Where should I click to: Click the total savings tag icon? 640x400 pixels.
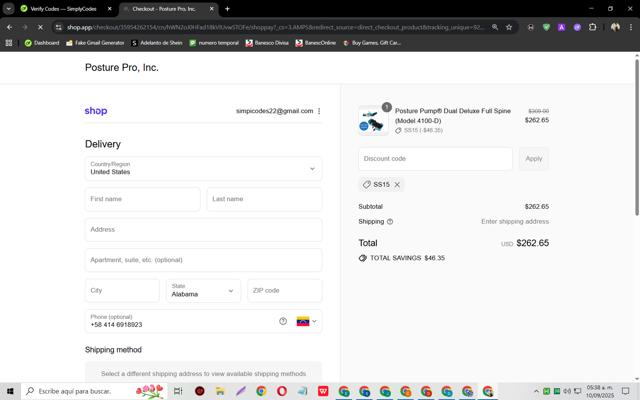[x=362, y=258]
